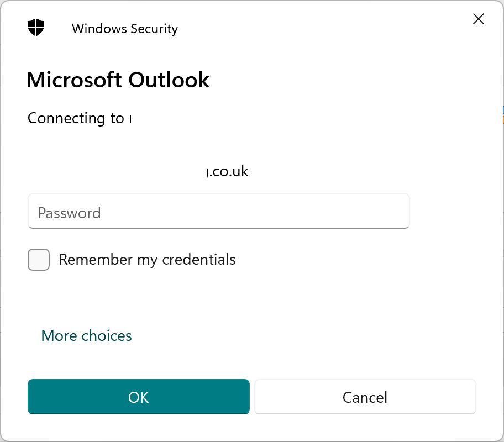Click the word "Microsoft" in the heading
This screenshot has width=504, height=442.
click(x=73, y=80)
